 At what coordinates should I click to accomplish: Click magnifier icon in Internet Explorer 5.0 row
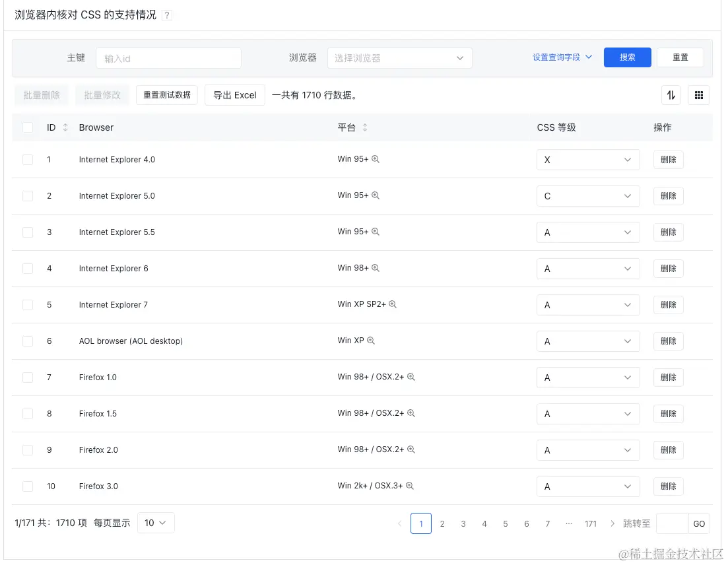click(x=376, y=195)
